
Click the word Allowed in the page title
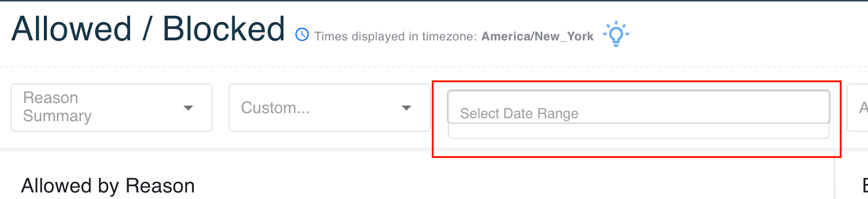pyautogui.click(x=72, y=29)
